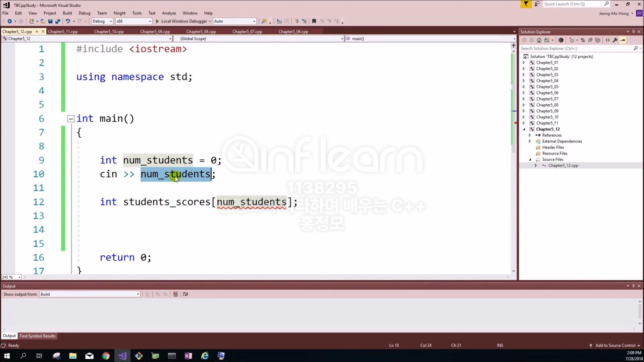Click Clear All in Output panel

tap(175, 294)
